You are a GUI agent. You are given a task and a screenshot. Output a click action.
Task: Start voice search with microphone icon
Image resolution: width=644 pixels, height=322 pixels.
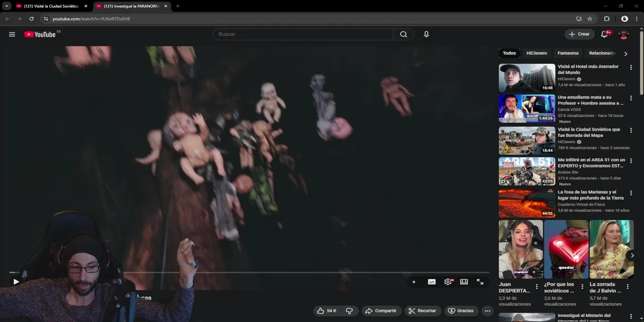426,34
